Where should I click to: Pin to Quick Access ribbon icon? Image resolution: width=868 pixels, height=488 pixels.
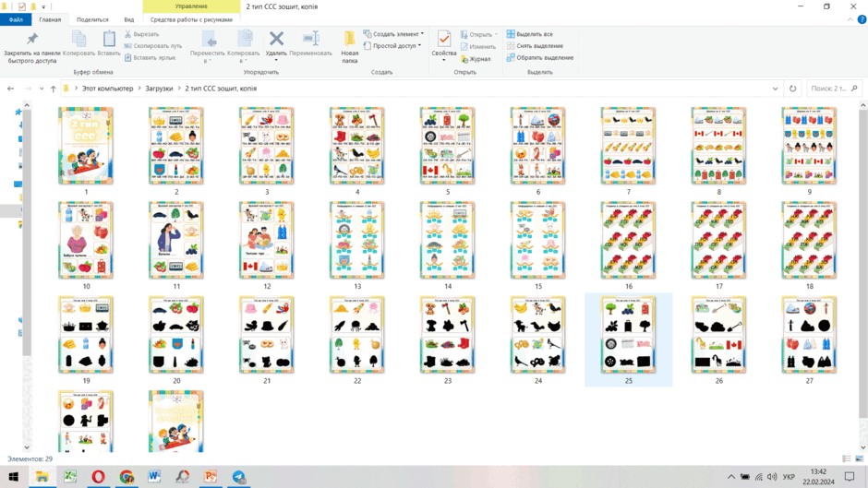[32, 48]
